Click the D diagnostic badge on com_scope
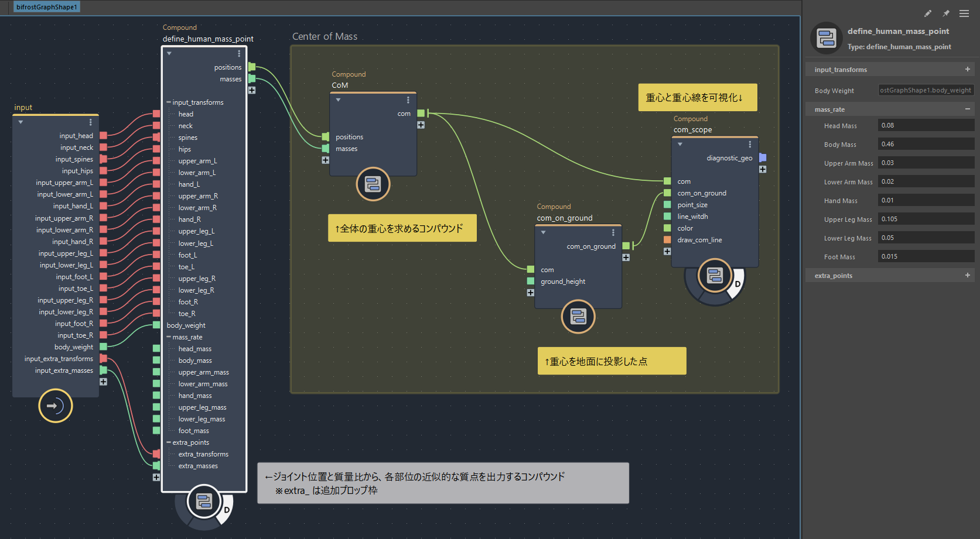This screenshot has height=539, width=980. coord(737,284)
